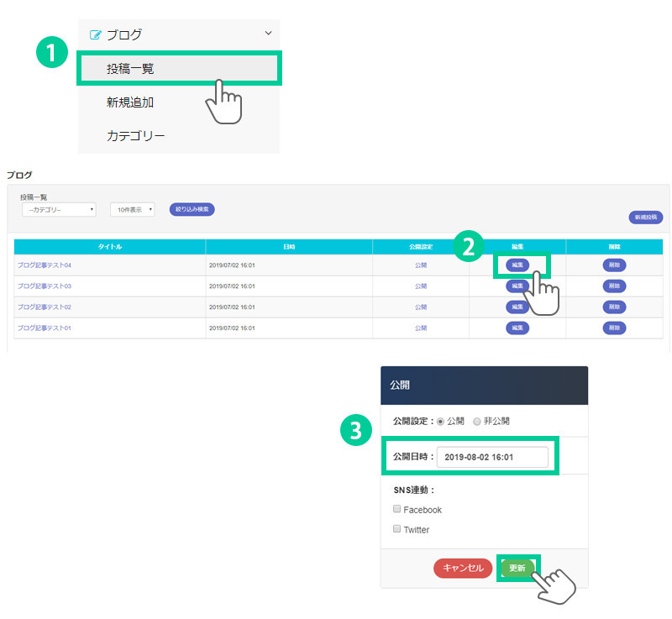672x619 pixels.
Task: Open カテゴリー menu item
Action: [x=135, y=135]
